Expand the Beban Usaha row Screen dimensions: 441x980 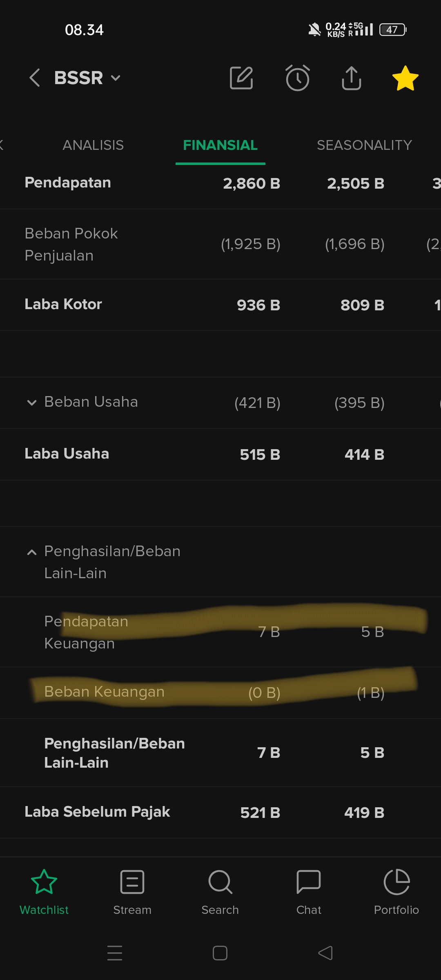tap(32, 403)
